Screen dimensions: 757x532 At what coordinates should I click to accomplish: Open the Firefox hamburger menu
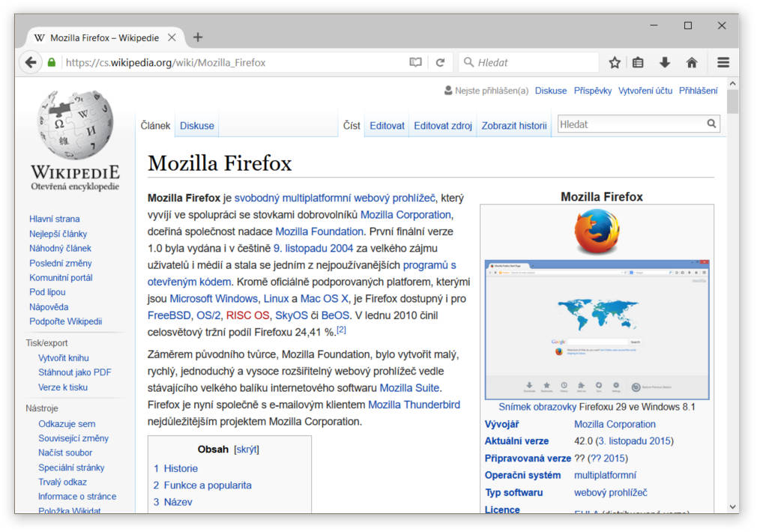click(723, 62)
